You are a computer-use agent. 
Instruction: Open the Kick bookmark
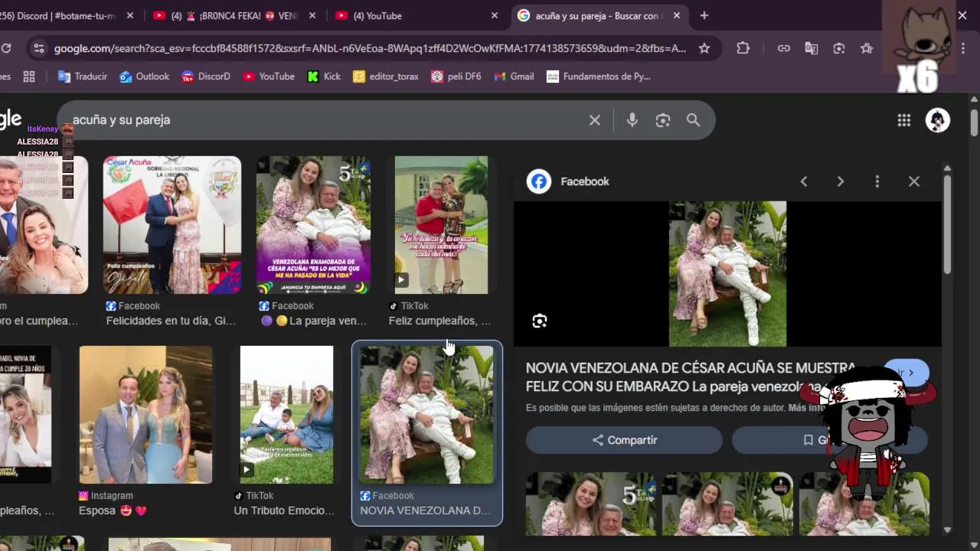point(324,77)
